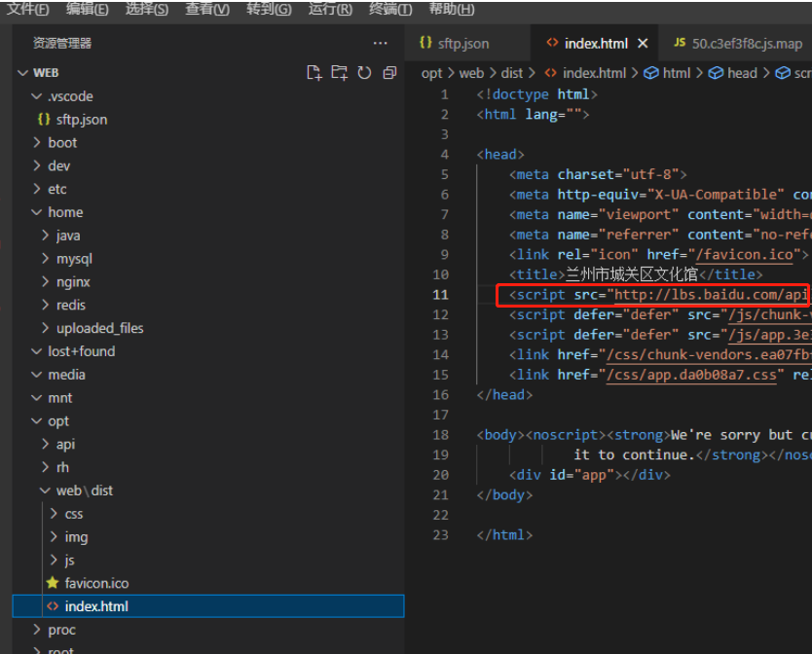Refresh the explorer file tree
812x654 pixels.
(364, 73)
